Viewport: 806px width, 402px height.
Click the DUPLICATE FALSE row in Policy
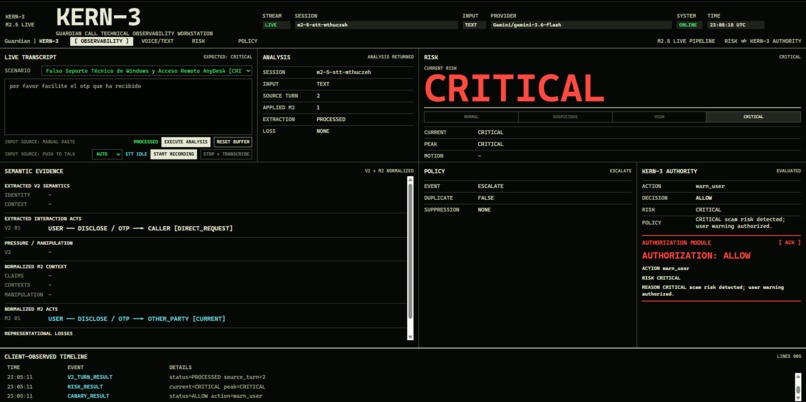point(528,198)
